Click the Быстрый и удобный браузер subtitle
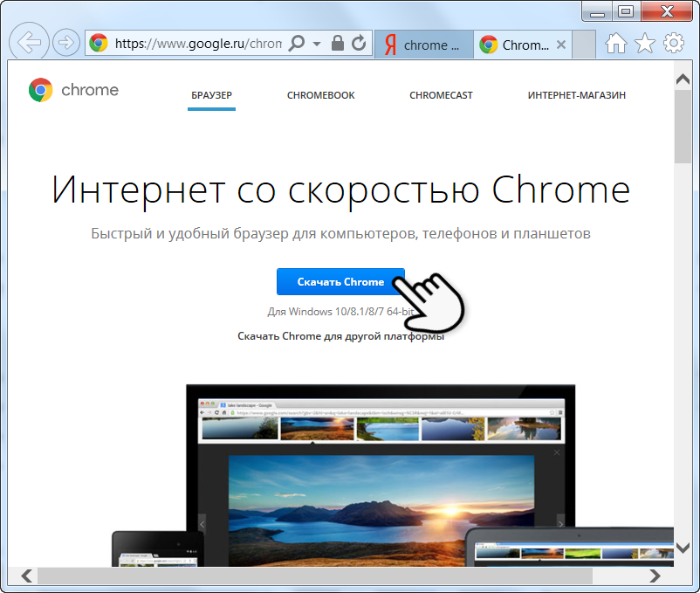The width and height of the screenshot is (700, 593). pyautogui.click(x=340, y=233)
